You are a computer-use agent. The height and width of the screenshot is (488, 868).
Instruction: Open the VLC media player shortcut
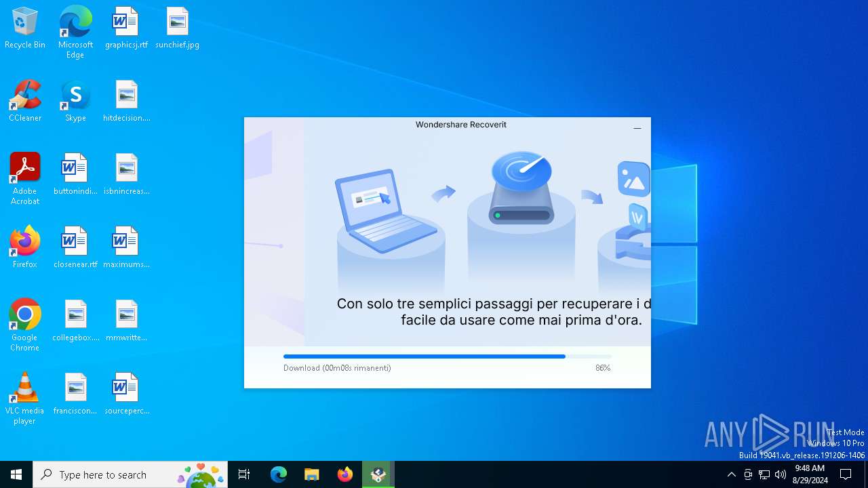pyautogui.click(x=25, y=399)
